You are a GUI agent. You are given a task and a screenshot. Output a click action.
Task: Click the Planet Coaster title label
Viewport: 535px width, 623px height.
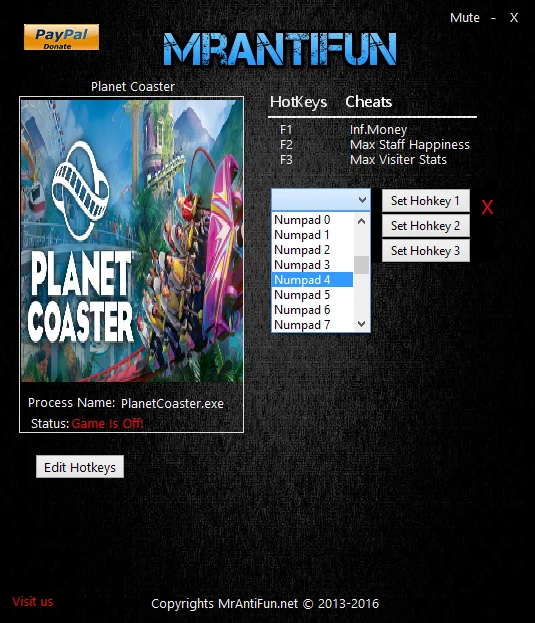point(133,87)
